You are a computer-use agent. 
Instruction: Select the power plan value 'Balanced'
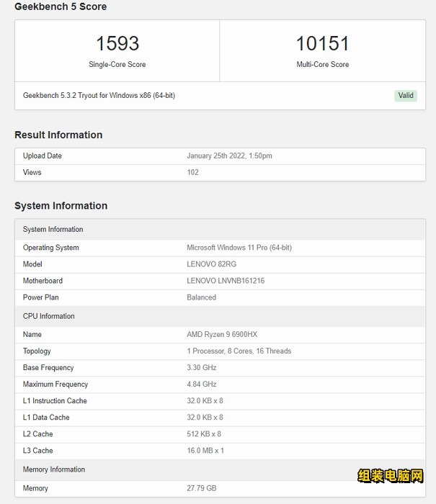[202, 297]
